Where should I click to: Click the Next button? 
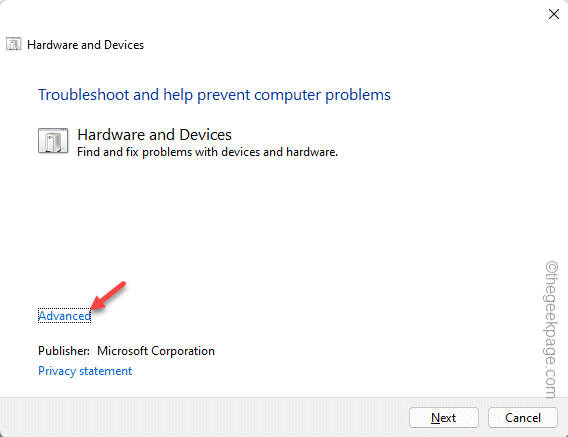(444, 417)
